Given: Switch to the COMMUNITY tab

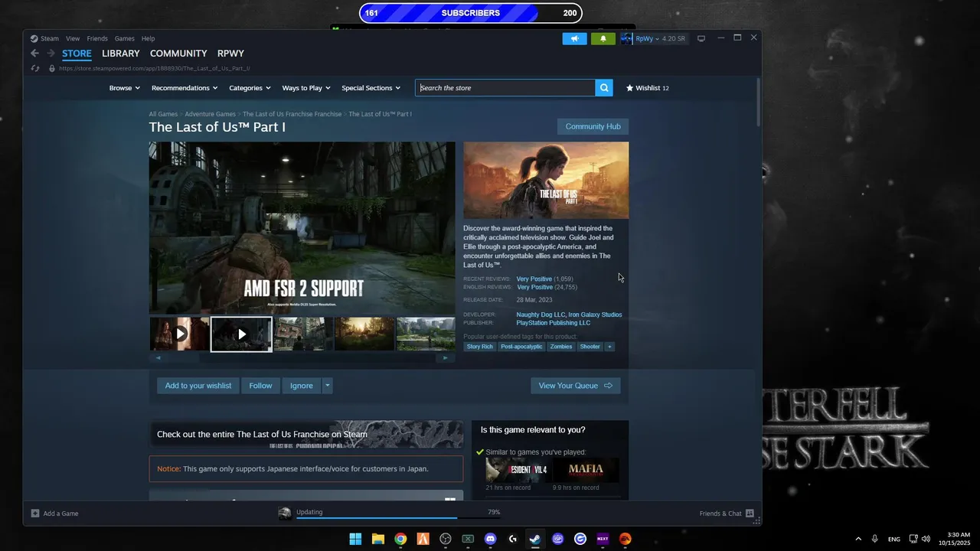Looking at the screenshot, I should tap(178, 54).
